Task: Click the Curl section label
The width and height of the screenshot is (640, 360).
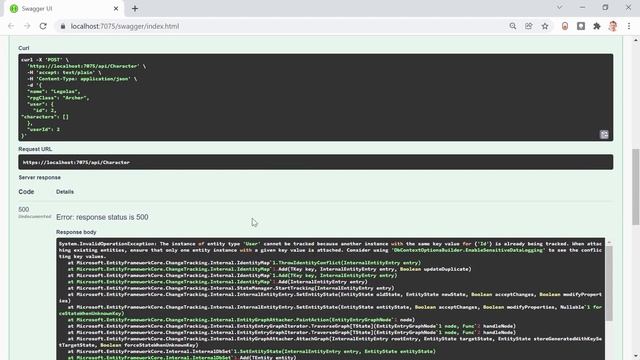Action: [x=24, y=48]
